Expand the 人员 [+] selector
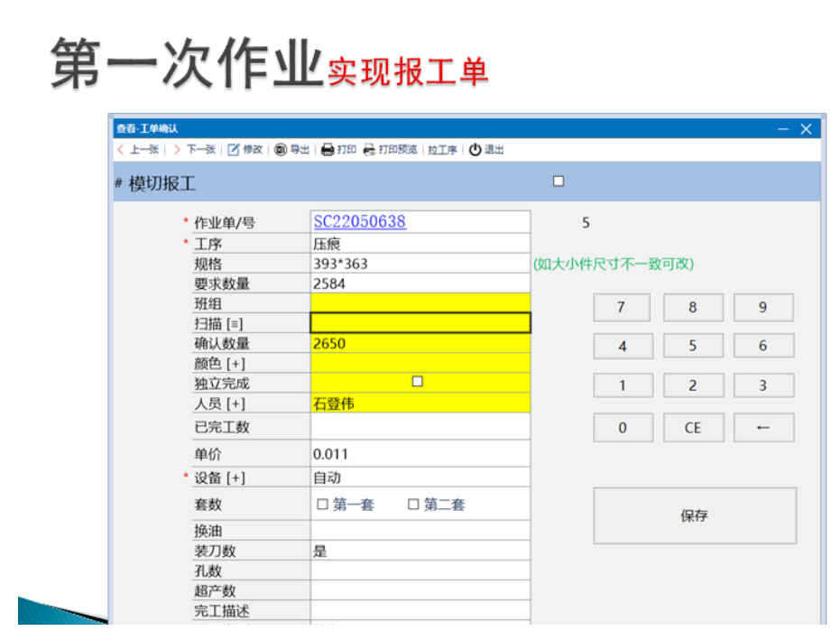Viewport: 840px width, 631px height. 235,404
